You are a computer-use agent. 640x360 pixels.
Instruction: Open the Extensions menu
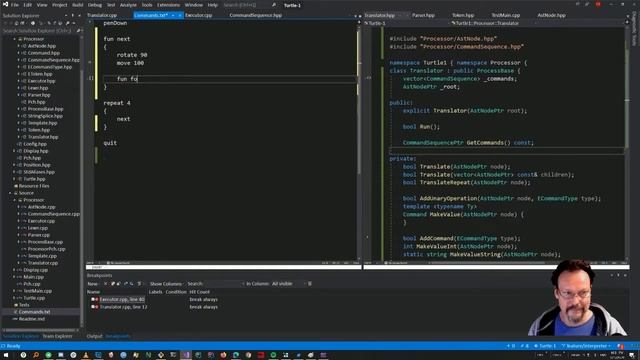coord(168,5)
